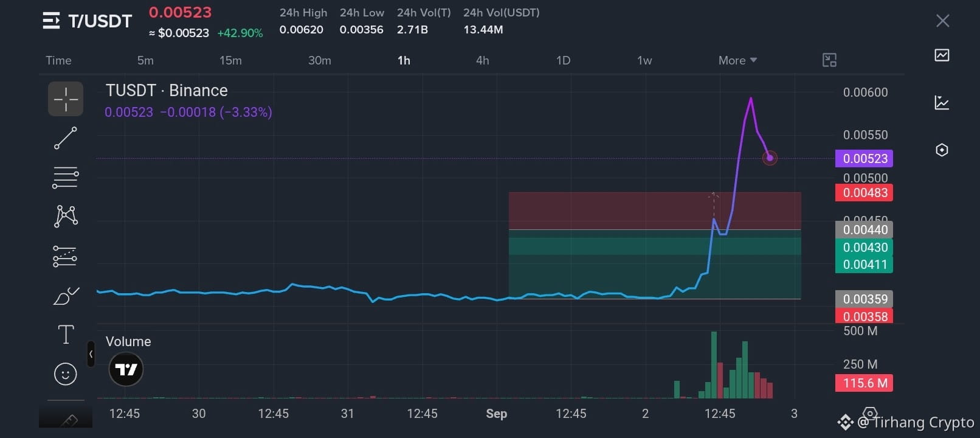Viewport: 980px width, 438px height.
Task: Open the emoji sticker tool
Action: pyautogui.click(x=66, y=374)
